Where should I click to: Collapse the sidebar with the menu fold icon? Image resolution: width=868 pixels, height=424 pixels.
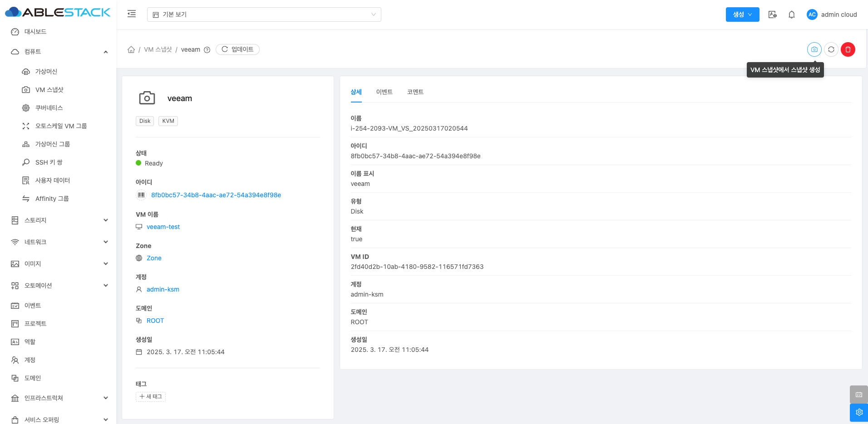[x=132, y=14]
